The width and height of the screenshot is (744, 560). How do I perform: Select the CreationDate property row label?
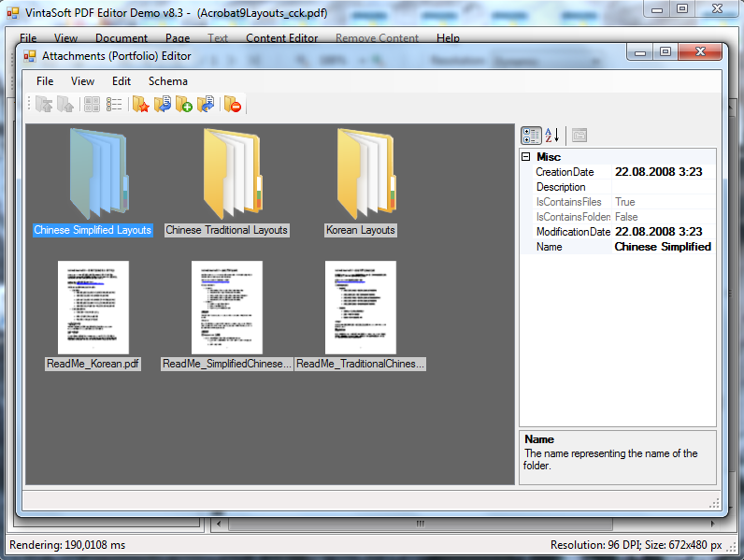click(x=565, y=172)
